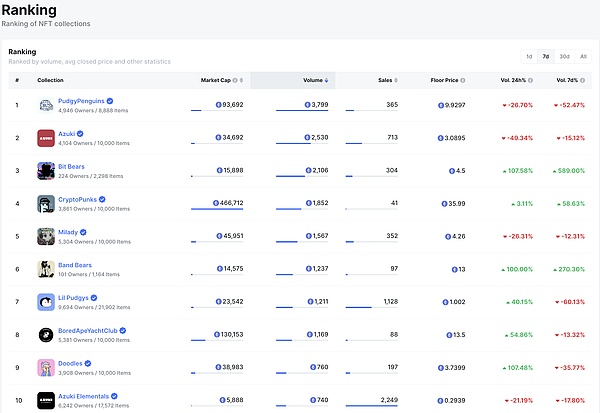Click BoredApeYachtClub floor price 13.5
The image size is (600, 413).
click(459, 335)
